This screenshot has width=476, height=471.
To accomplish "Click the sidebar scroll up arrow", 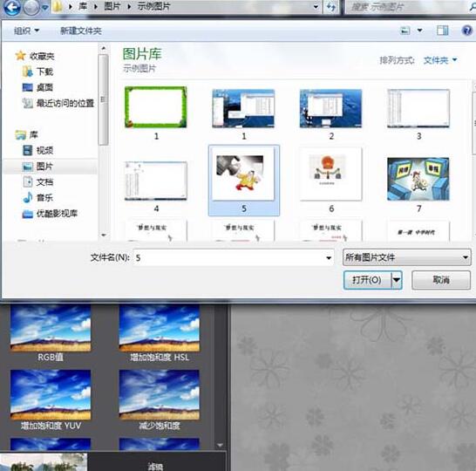I will tap(104, 48).
